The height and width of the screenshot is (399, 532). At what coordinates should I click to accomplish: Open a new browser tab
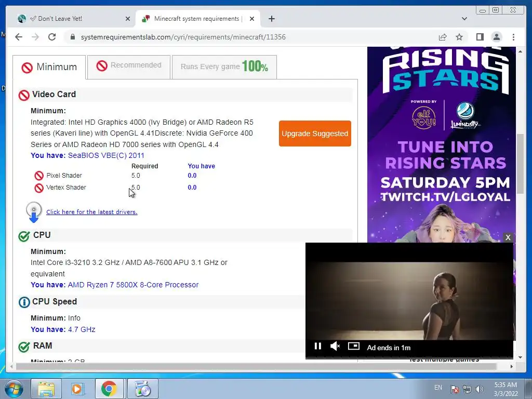point(271,19)
